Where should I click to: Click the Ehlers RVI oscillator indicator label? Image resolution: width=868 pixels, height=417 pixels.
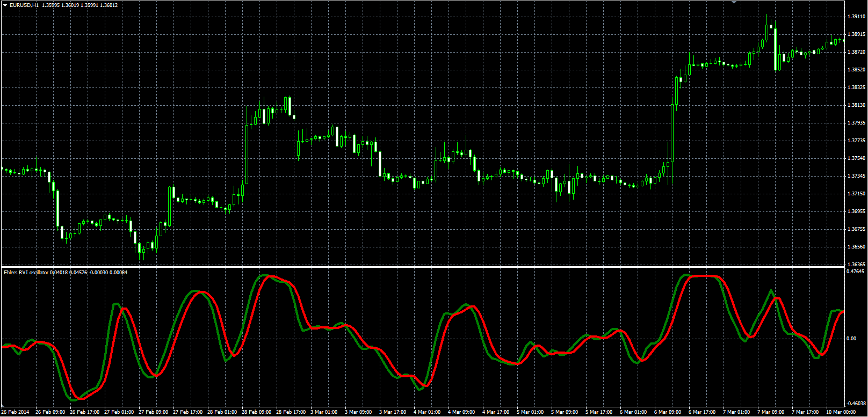pos(26,273)
